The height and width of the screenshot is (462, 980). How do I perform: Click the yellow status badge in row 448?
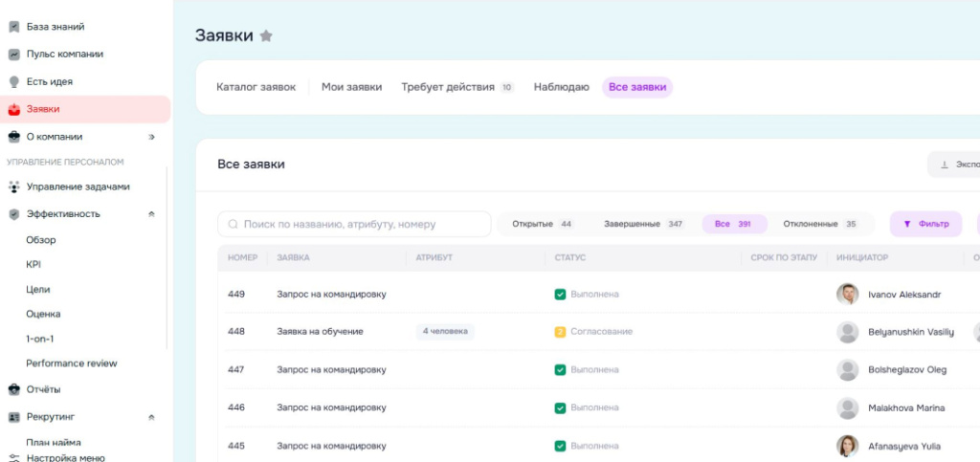tap(560, 332)
